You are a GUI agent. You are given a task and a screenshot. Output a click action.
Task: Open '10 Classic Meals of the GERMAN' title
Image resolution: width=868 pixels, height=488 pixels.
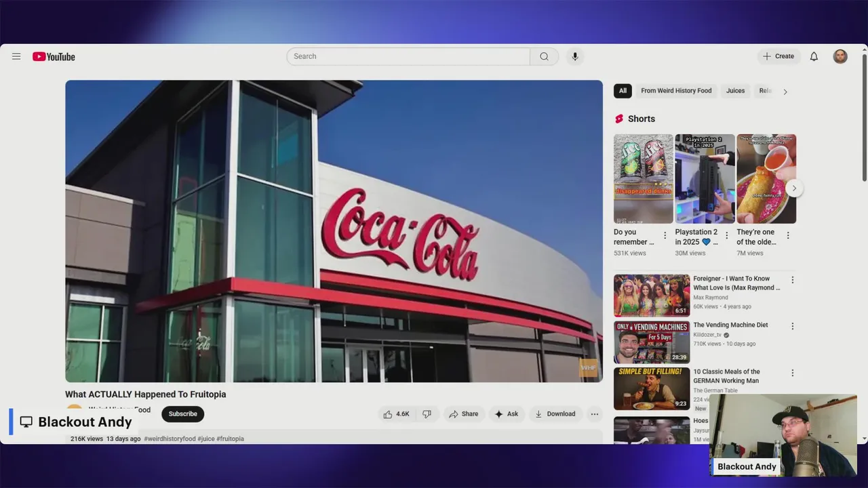click(726, 376)
